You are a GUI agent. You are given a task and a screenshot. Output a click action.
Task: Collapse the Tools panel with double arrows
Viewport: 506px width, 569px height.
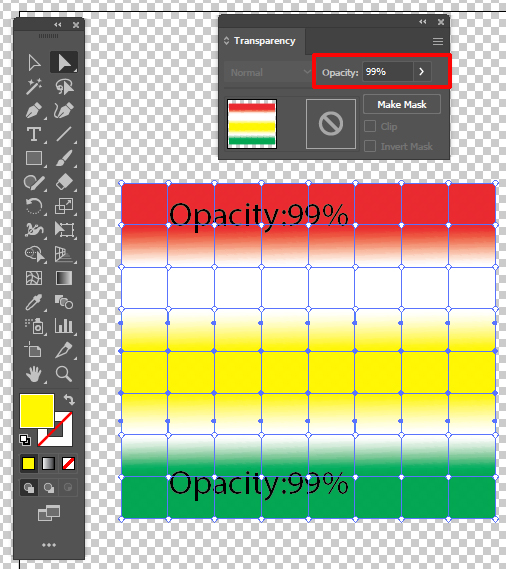[x=58, y=25]
